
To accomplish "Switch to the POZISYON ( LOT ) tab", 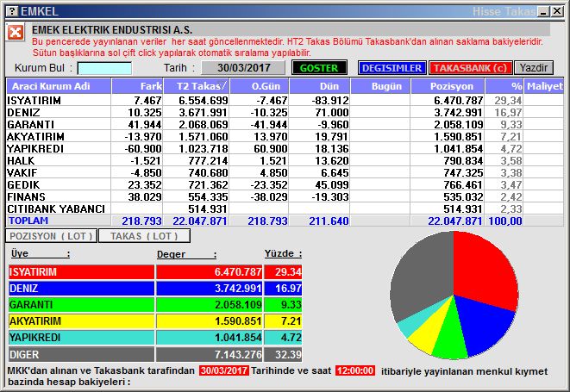I will click(51, 235).
